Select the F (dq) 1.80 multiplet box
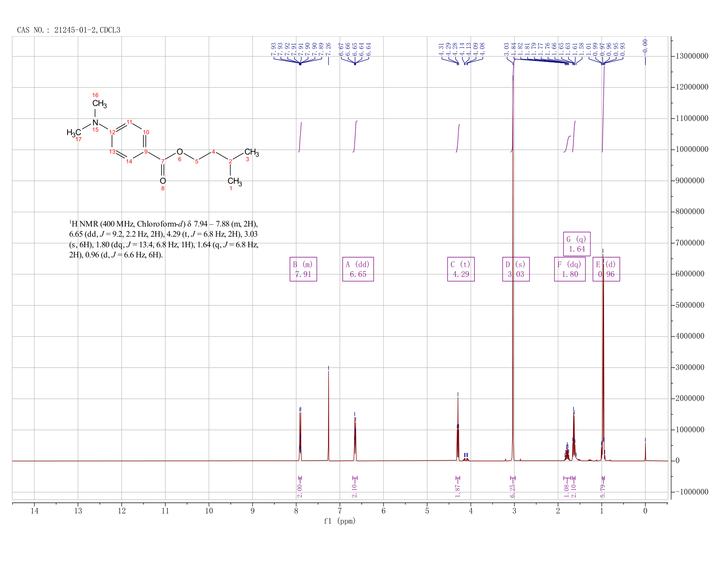This screenshot has width=728, height=563. tap(570, 269)
